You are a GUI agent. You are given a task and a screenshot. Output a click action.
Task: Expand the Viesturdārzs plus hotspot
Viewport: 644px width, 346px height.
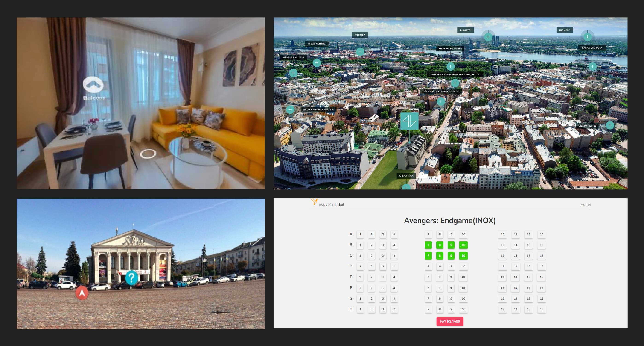click(x=610, y=125)
